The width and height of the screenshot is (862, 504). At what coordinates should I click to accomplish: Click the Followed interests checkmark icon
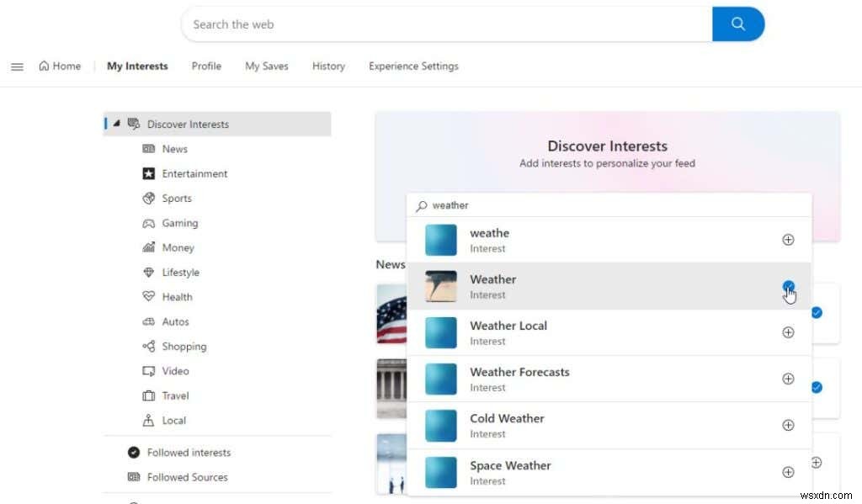click(134, 453)
